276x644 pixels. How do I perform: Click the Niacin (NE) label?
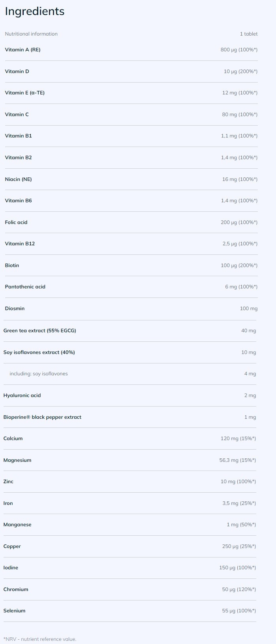(18, 179)
